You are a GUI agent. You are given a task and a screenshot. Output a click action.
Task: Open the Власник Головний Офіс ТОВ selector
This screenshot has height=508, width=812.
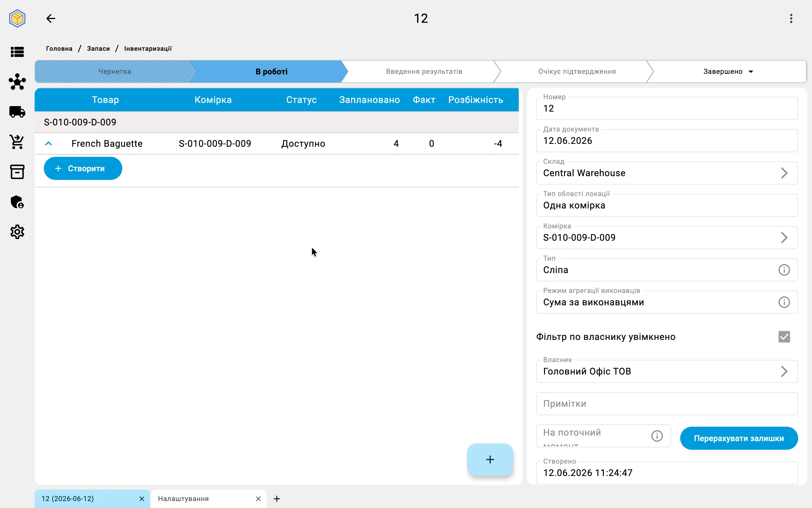click(667, 371)
